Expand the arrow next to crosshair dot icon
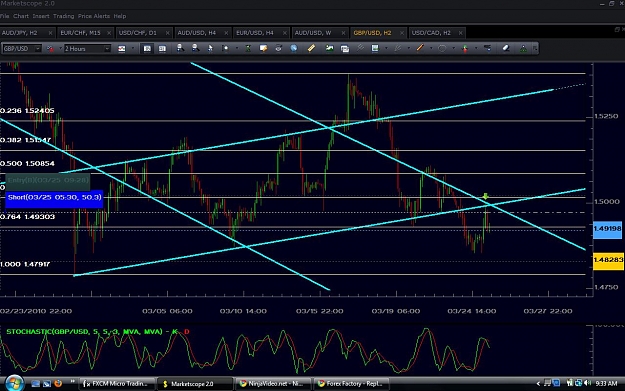The width and height of the screenshot is (625, 391). pos(236,49)
